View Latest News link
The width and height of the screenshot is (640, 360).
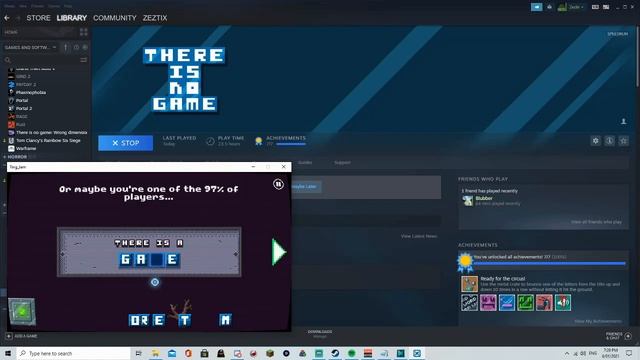pos(419,236)
